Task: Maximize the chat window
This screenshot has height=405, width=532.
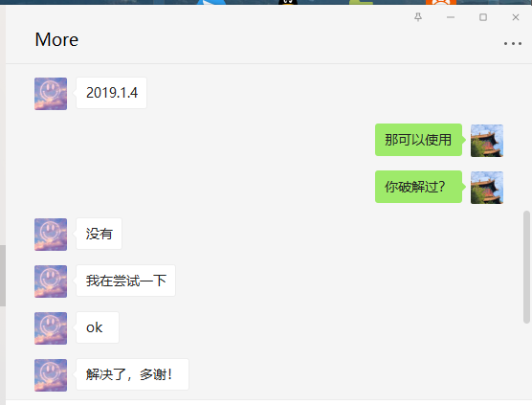Action: coord(483,17)
